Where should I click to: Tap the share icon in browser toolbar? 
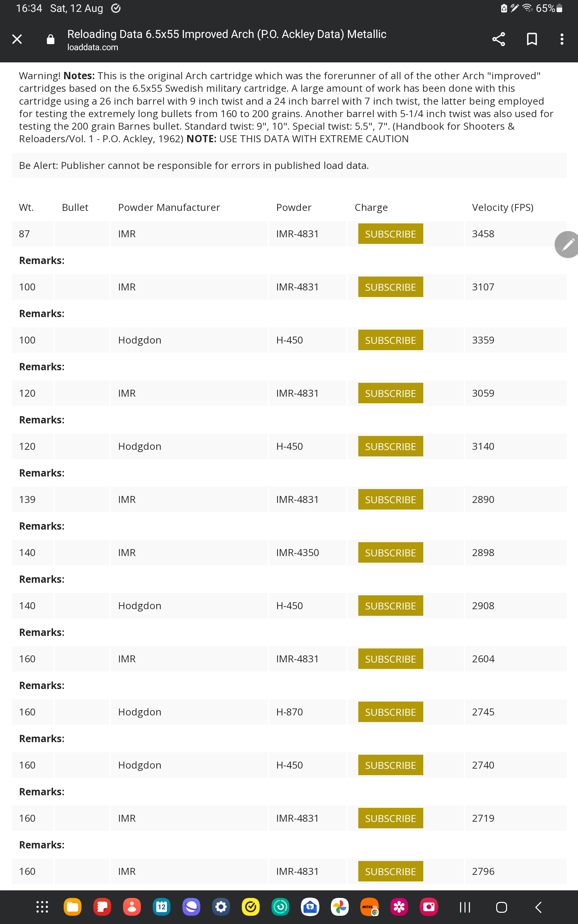(498, 39)
